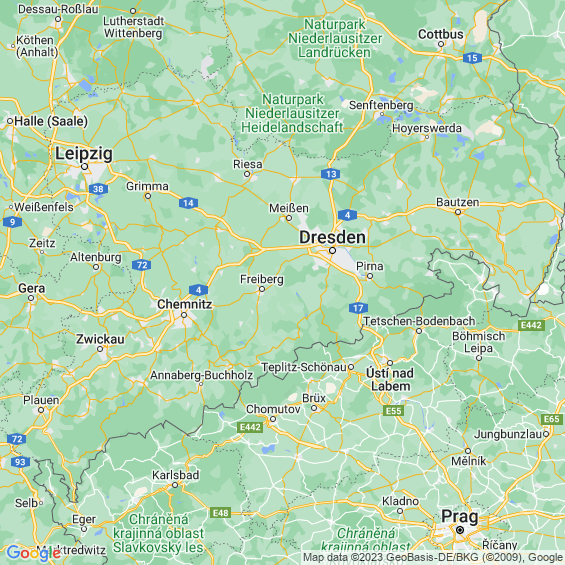
Task: Select the Prag capital city marker
Action: [x=460, y=530]
